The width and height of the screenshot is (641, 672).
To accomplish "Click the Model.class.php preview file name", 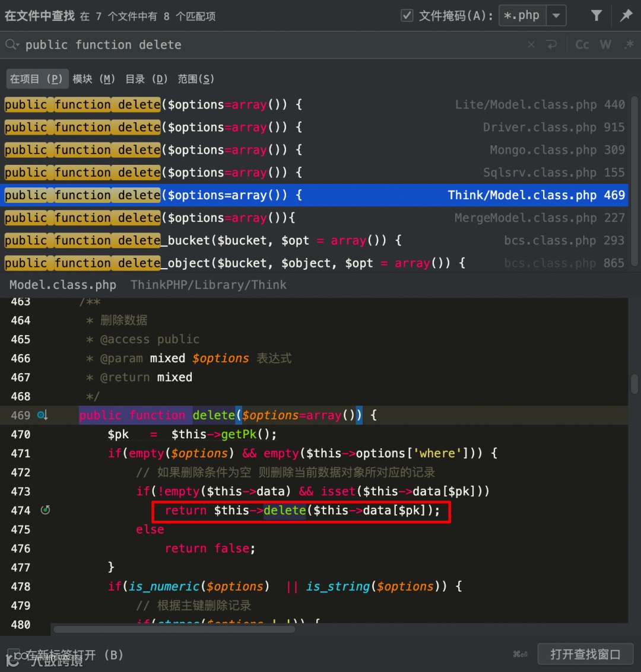I will pyautogui.click(x=62, y=285).
